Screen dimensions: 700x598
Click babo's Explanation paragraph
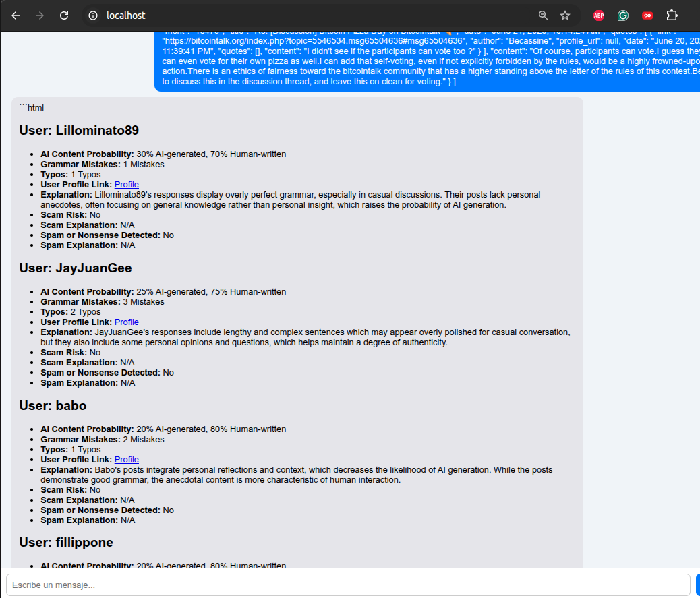(297, 475)
